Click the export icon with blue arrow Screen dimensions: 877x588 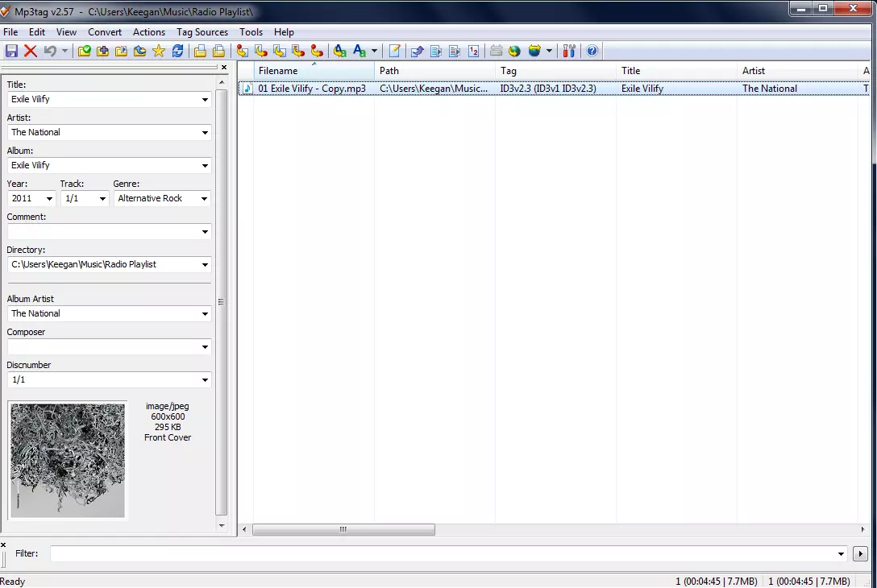tap(418, 51)
